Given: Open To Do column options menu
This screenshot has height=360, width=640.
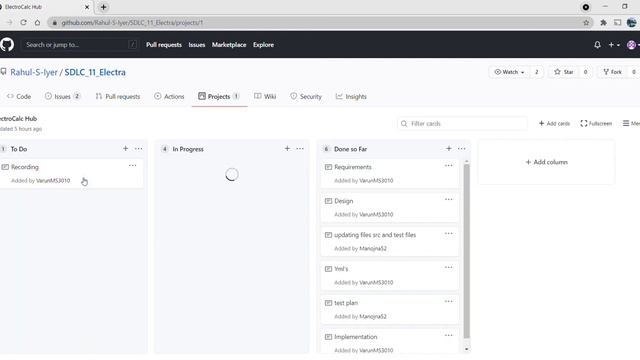Looking at the screenshot, I should click(x=138, y=149).
